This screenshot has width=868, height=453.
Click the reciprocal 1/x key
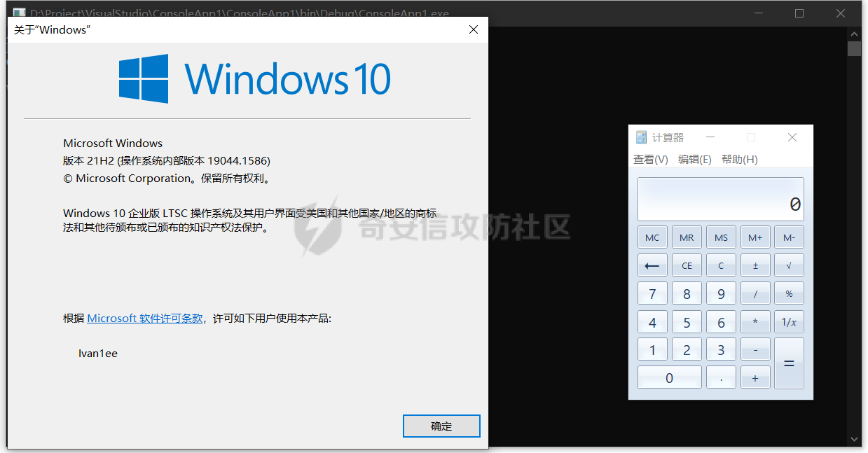point(789,322)
